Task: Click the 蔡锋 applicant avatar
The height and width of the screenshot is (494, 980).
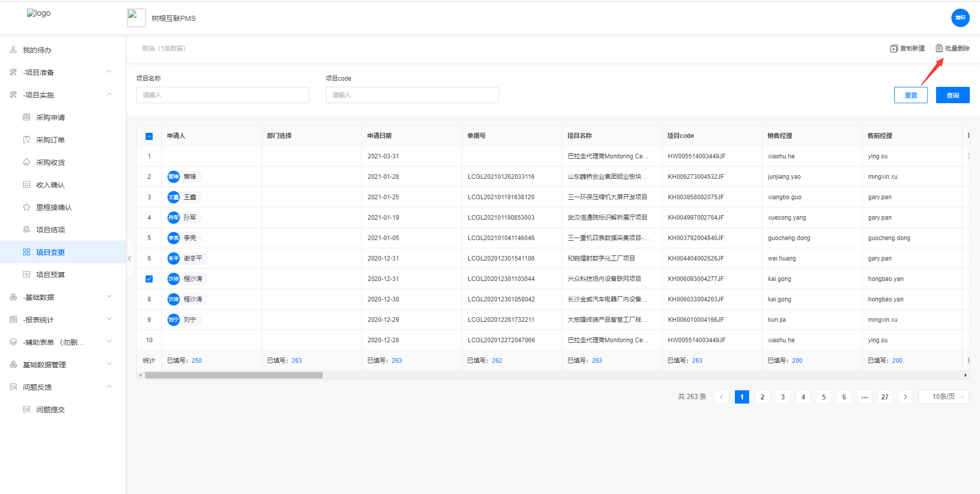Action: tap(174, 177)
